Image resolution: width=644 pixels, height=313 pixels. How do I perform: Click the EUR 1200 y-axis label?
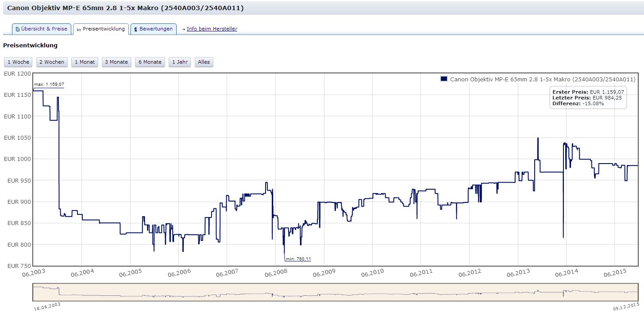click(x=17, y=73)
